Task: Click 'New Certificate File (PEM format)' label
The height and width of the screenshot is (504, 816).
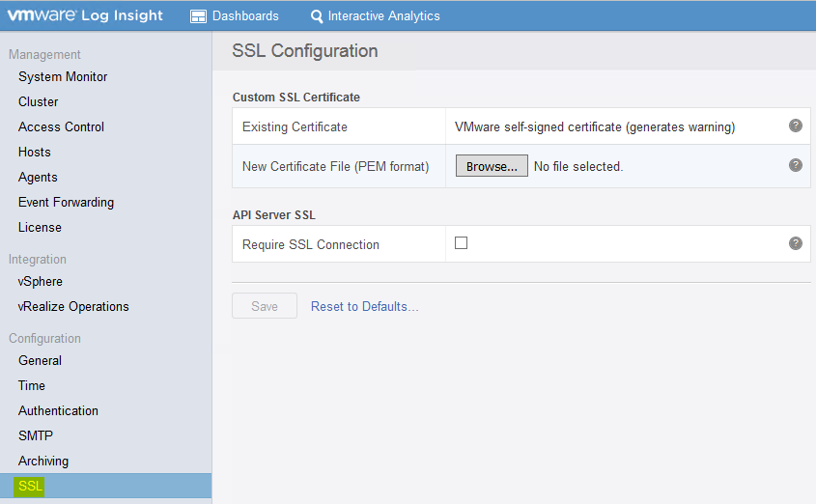Action: click(x=336, y=166)
